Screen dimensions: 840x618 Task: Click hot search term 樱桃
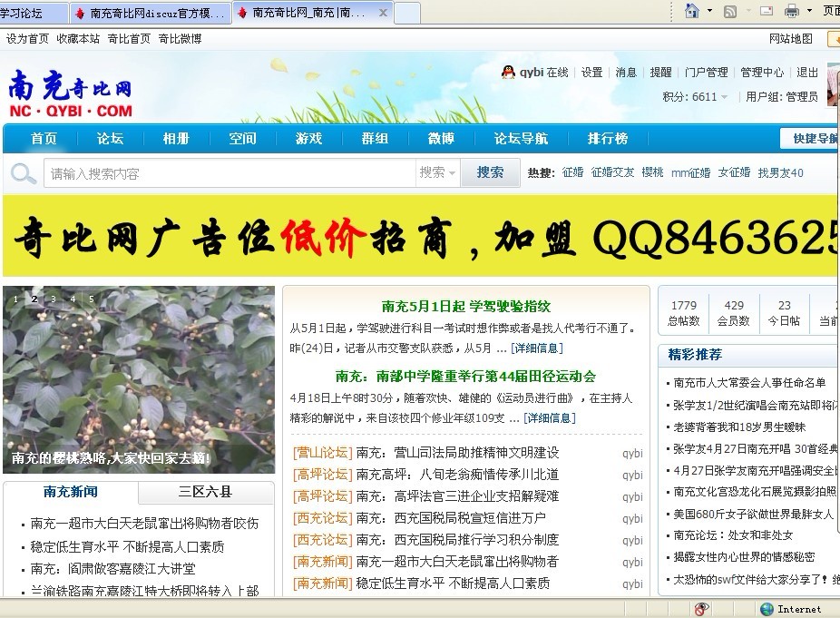pyautogui.click(x=652, y=172)
